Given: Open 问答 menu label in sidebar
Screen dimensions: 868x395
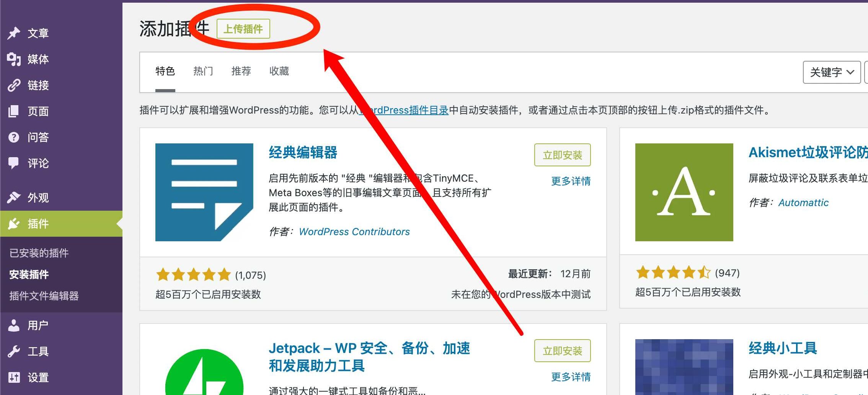Looking at the screenshot, I should click(x=38, y=137).
